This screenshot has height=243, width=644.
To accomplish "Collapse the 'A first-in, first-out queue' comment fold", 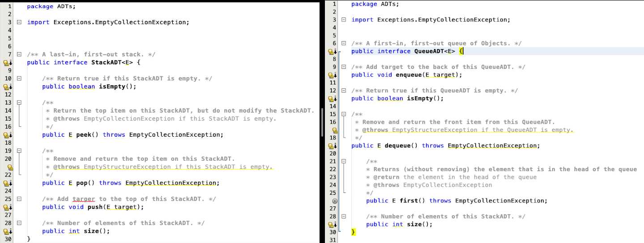I will (x=344, y=43).
